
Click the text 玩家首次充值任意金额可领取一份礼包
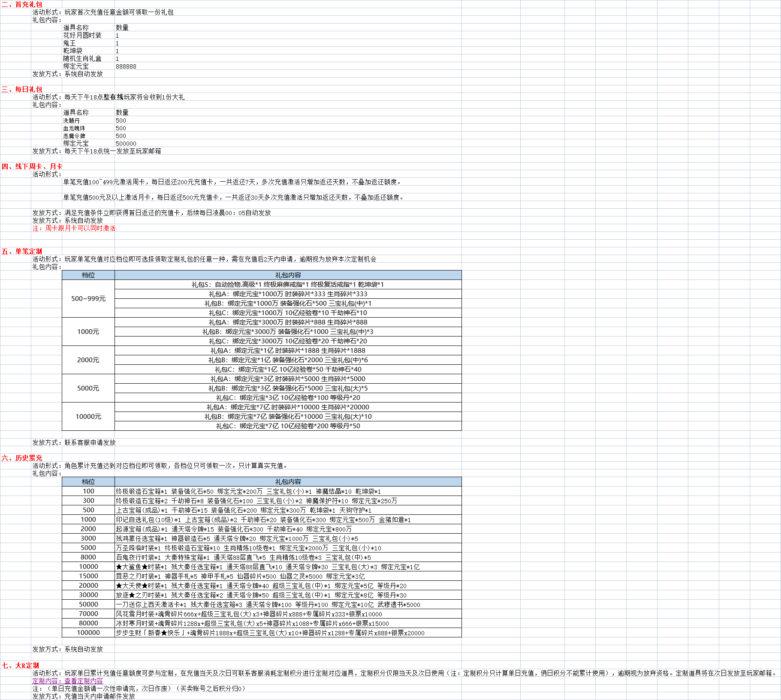pos(119,12)
